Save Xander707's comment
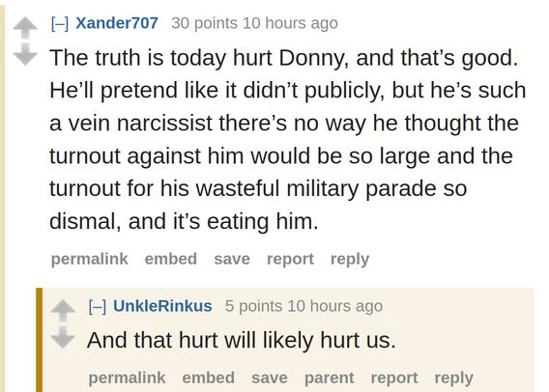This screenshot has width=549, height=392. coord(232,259)
